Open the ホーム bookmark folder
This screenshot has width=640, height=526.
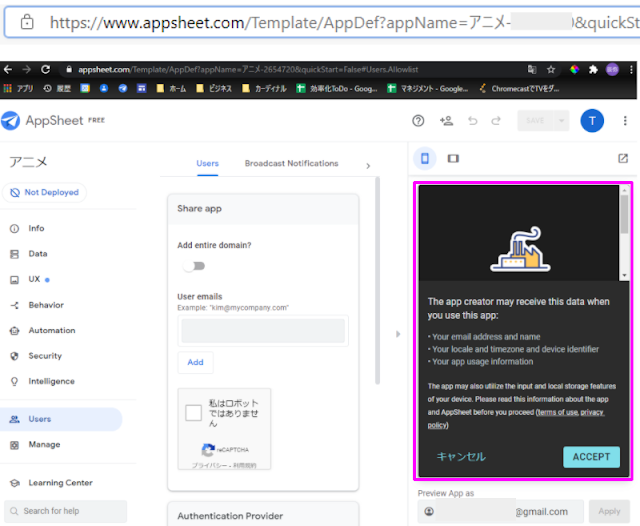click(172, 89)
